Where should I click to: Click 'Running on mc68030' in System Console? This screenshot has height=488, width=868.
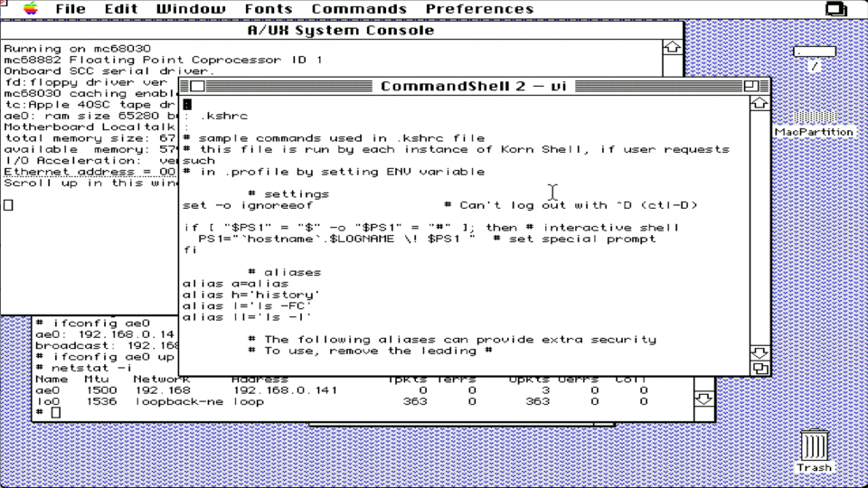tap(78, 49)
